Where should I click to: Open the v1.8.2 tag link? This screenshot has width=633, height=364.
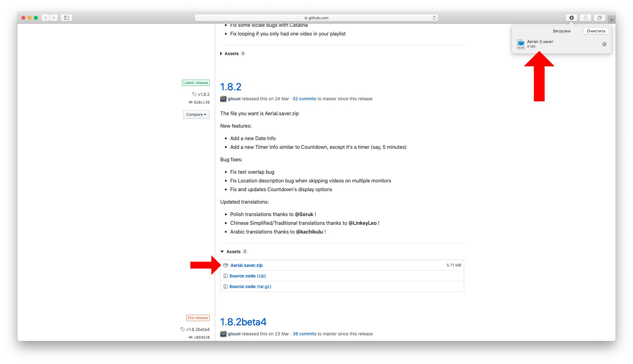[x=204, y=94]
